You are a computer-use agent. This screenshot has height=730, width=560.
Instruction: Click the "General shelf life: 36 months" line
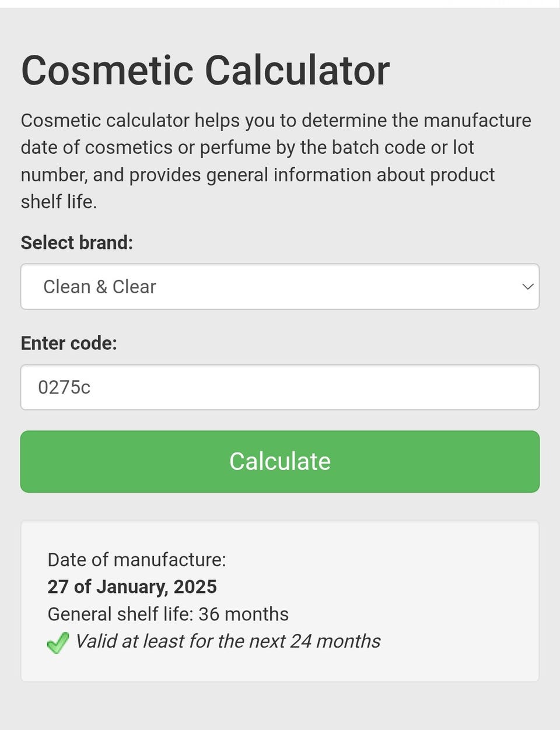point(167,614)
